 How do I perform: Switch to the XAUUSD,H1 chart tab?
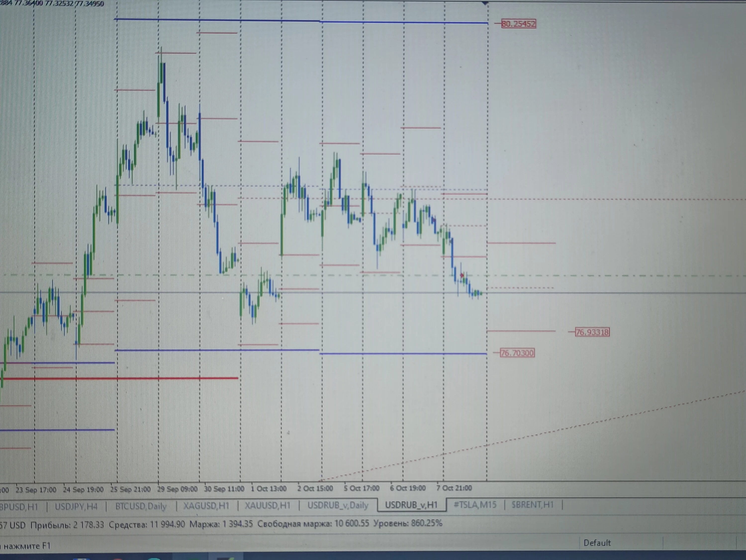point(267,505)
